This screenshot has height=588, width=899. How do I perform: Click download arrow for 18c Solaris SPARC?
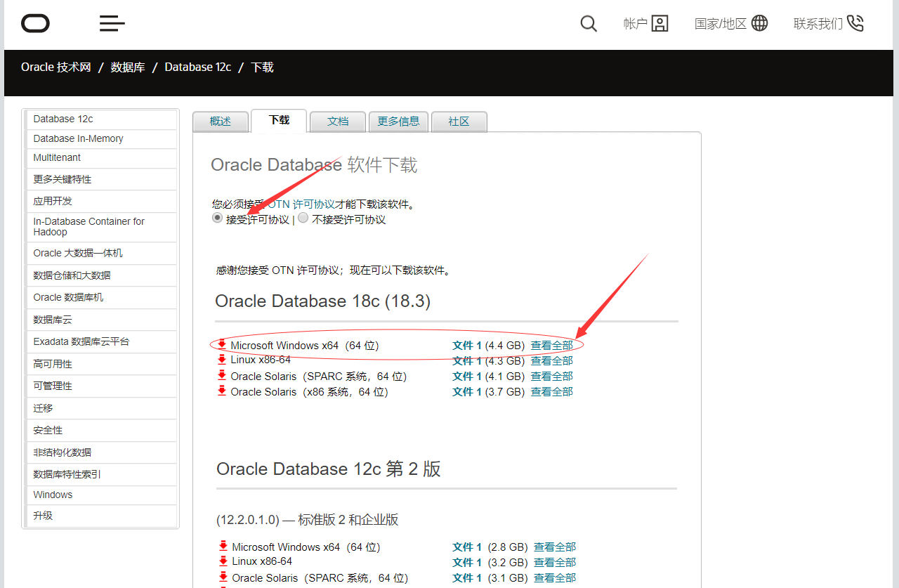click(222, 375)
